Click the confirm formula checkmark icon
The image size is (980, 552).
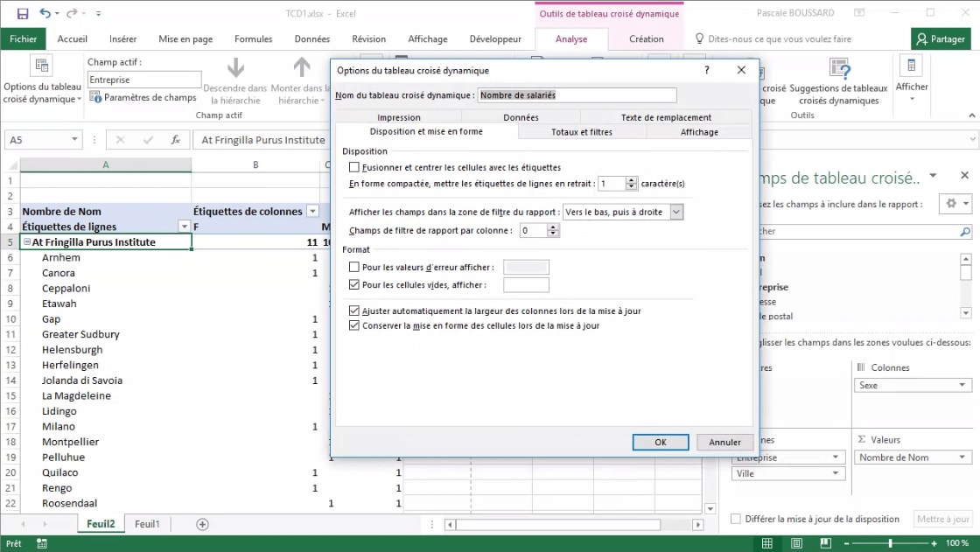148,140
